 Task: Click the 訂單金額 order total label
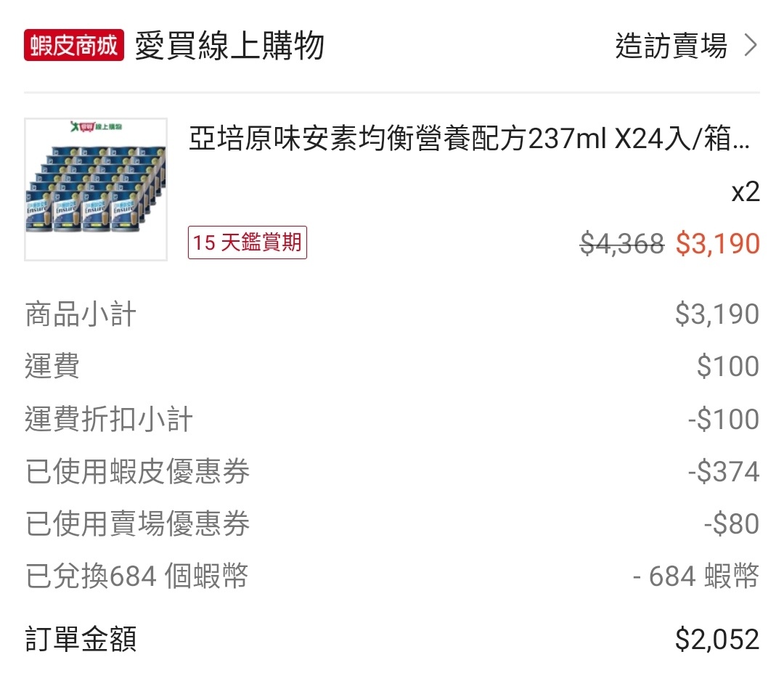tap(81, 640)
